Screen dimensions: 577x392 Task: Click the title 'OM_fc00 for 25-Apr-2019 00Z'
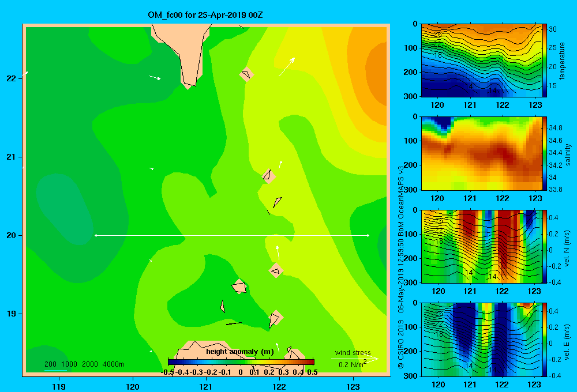coord(205,15)
